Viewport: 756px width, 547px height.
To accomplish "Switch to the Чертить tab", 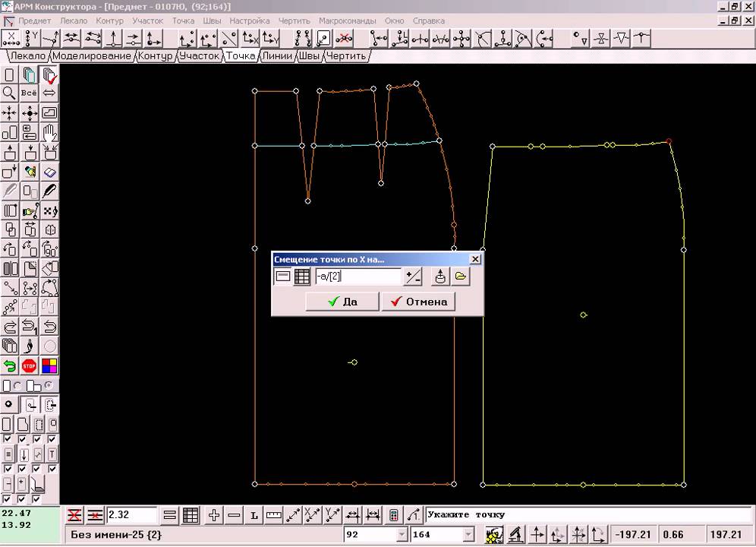I will pos(346,56).
